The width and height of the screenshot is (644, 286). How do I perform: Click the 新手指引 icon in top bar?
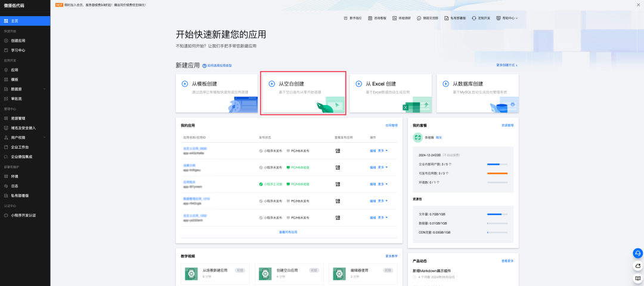346,18
